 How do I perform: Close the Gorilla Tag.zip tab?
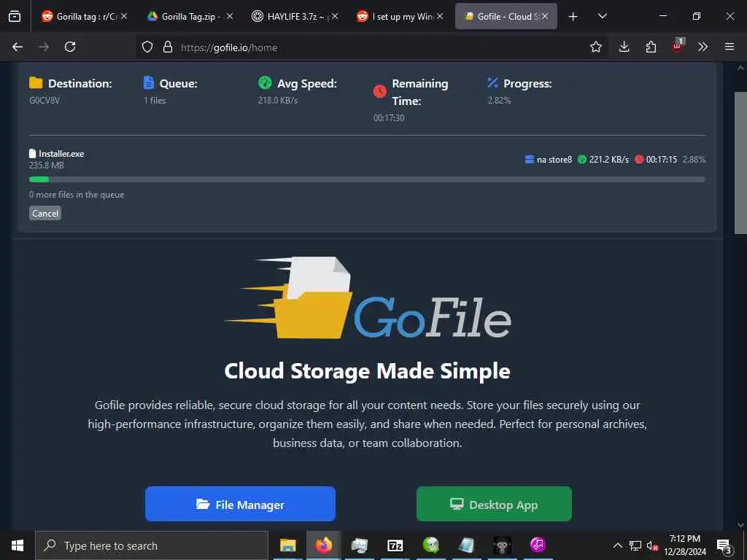pos(230,16)
